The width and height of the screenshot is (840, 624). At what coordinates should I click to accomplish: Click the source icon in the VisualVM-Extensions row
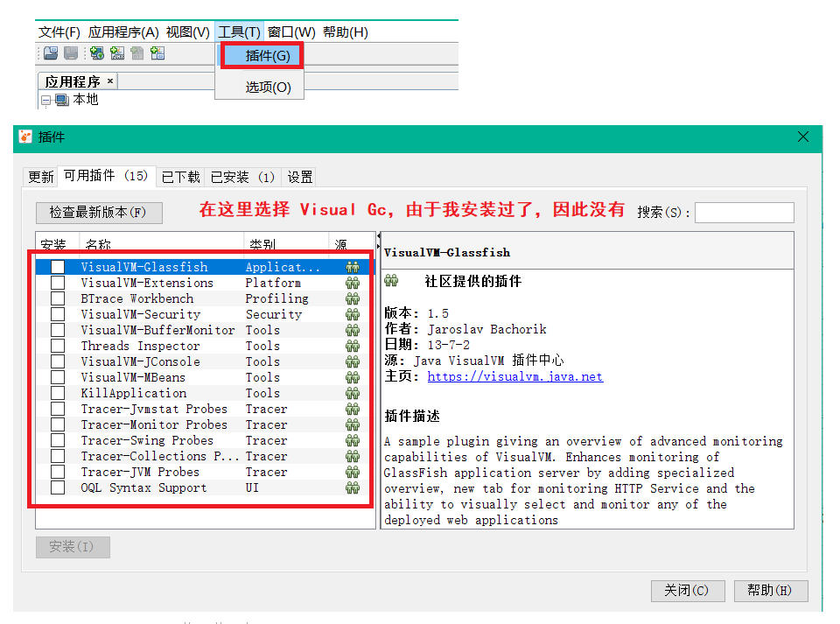pyautogui.click(x=353, y=283)
